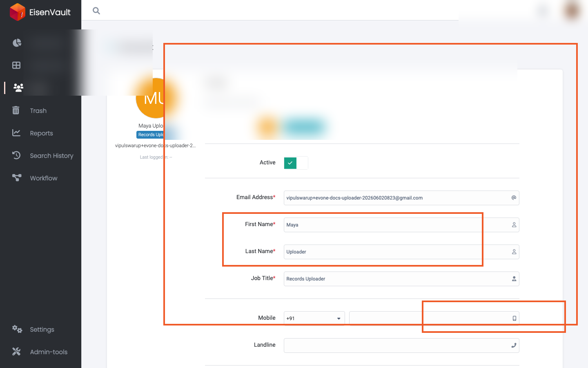Click the user-tie icon in Job Title field
Image resolution: width=588 pixels, height=368 pixels.
514,279
